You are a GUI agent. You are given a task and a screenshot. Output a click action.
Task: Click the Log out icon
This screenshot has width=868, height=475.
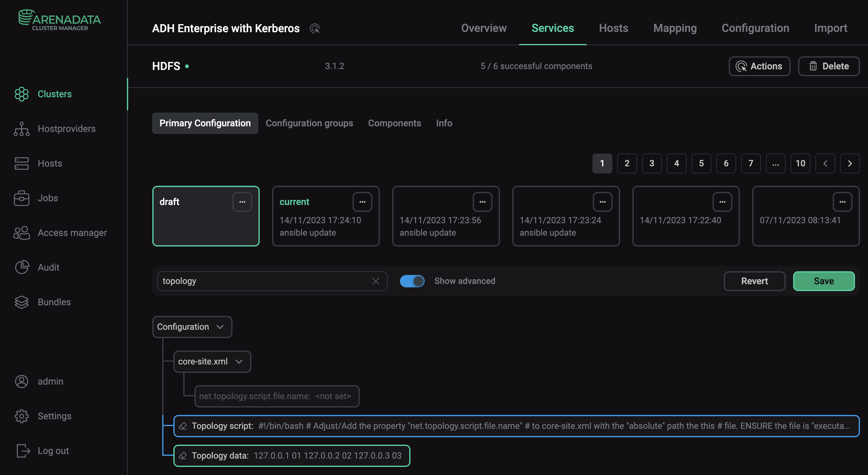[23, 451]
